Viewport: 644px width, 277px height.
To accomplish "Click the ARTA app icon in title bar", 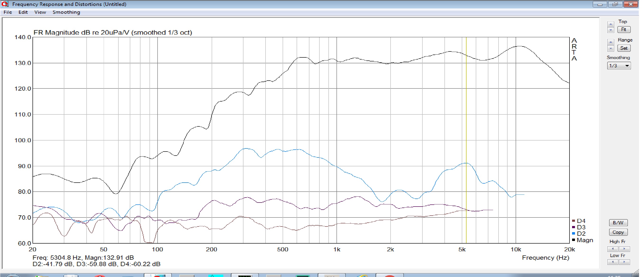I will pyautogui.click(x=5, y=4).
